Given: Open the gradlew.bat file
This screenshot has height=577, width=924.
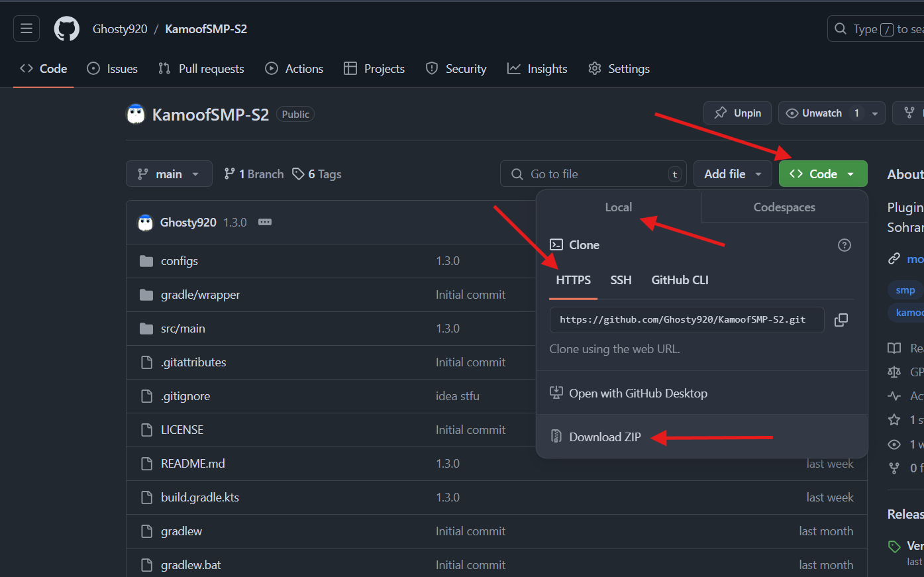Looking at the screenshot, I should click(191, 565).
